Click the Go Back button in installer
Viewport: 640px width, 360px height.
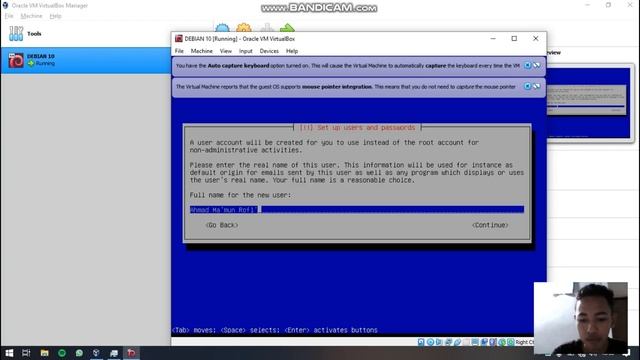point(222,225)
